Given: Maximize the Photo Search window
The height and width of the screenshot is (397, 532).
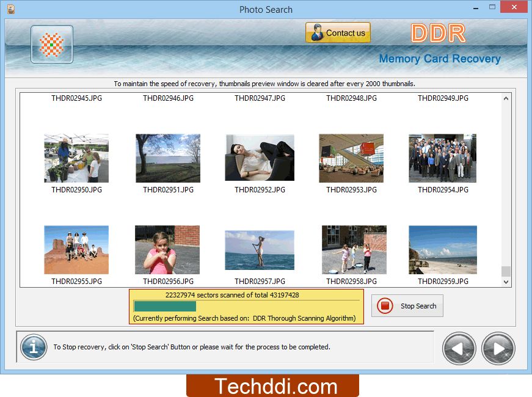Looking at the screenshot, I should (x=492, y=7).
